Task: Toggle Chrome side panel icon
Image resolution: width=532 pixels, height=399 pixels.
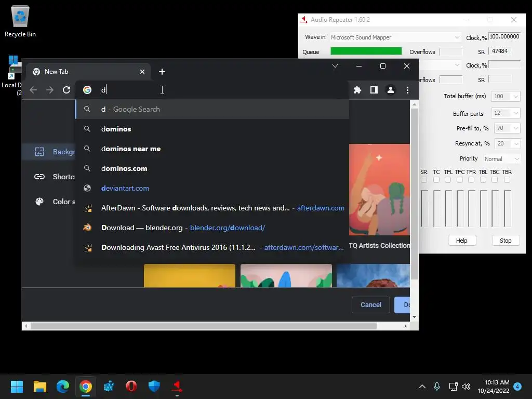Action: [x=374, y=90]
